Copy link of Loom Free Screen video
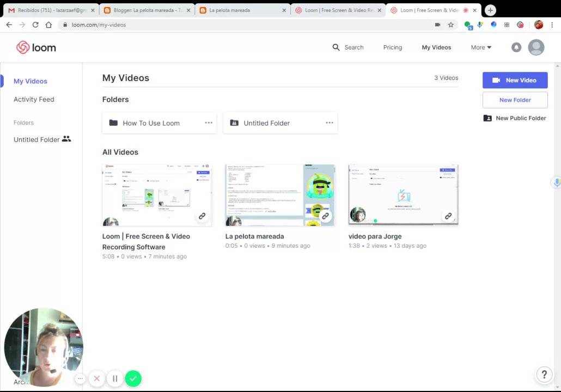The image size is (561, 392). click(202, 216)
